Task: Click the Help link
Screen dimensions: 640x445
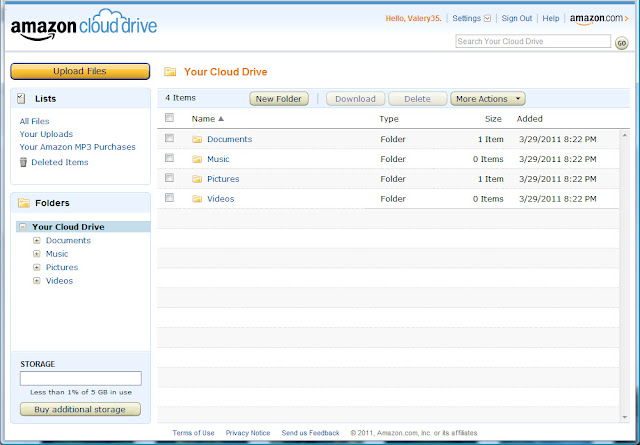Action: [551, 18]
